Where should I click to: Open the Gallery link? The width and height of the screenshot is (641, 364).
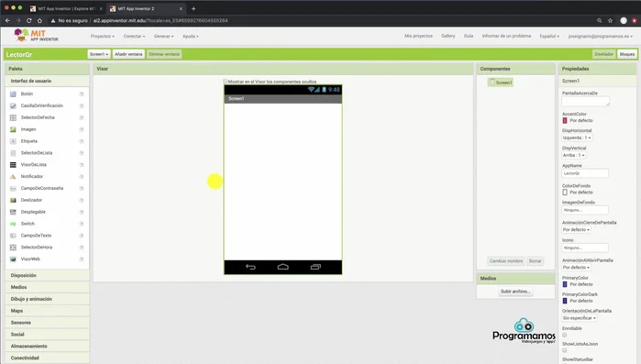click(x=448, y=36)
